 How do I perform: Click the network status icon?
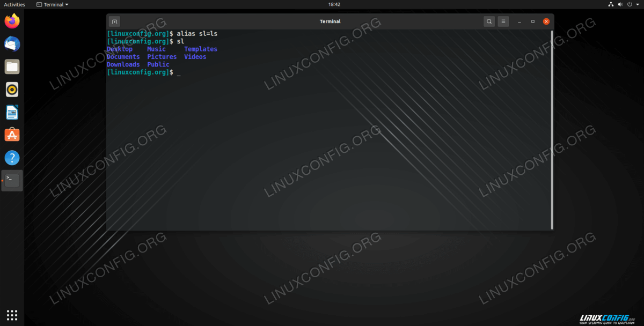[x=611, y=4]
